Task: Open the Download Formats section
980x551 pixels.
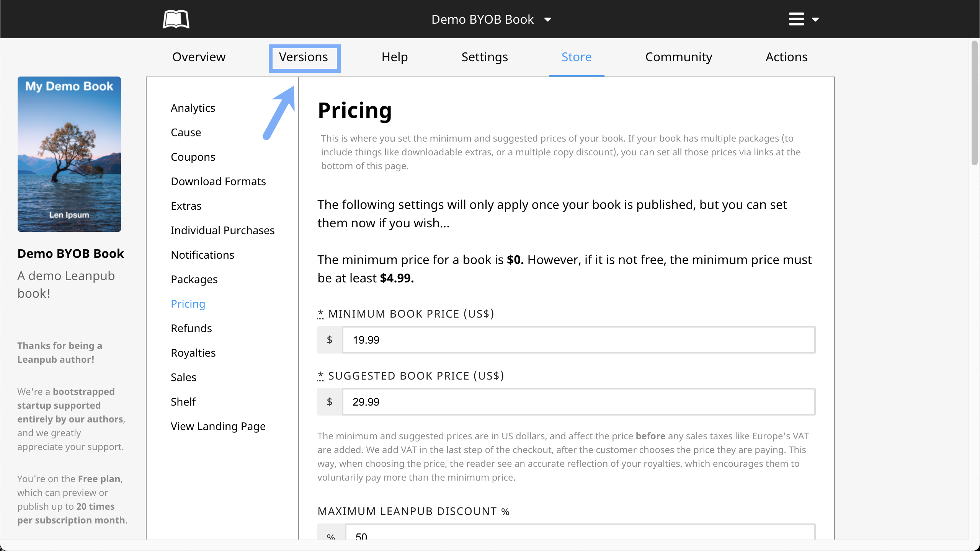Action: [218, 181]
